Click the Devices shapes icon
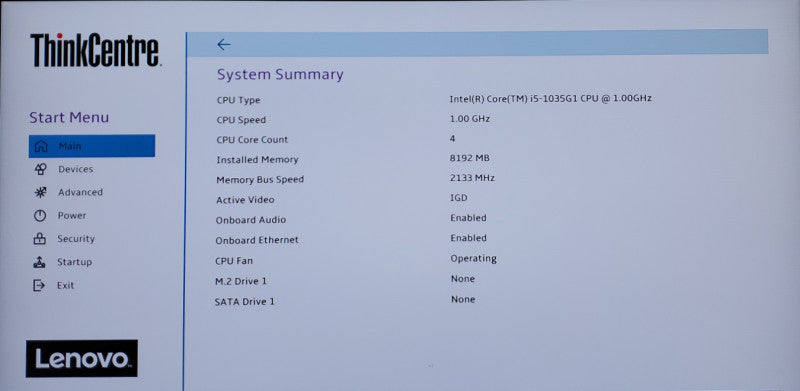This screenshot has height=391, width=800. pos(40,169)
